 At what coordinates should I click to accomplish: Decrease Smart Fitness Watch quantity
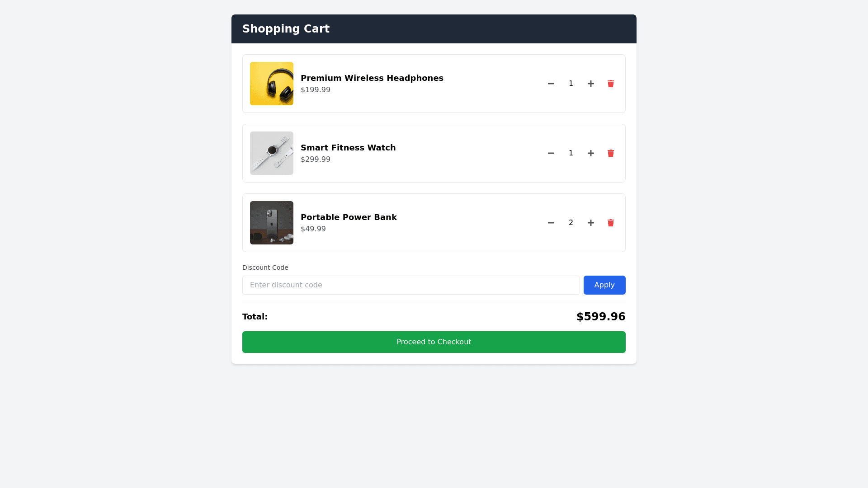click(x=551, y=153)
